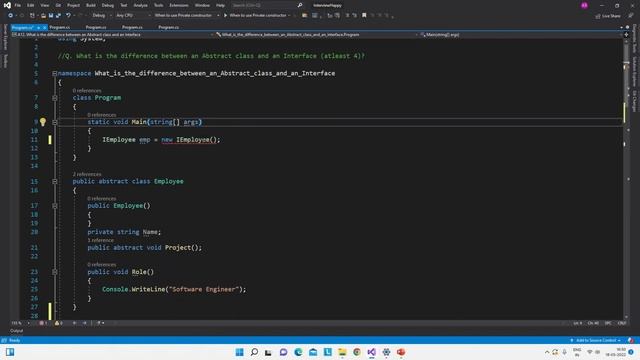Click Add to Source Control
The width and height of the screenshot is (640, 360).
pyautogui.click(x=596, y=340)
